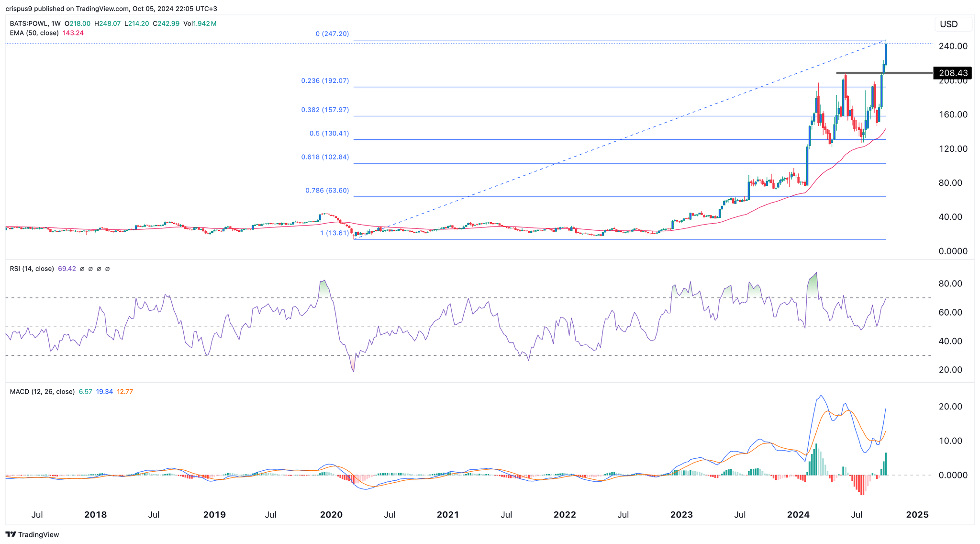
Task: Click the 0 (247.20) Fibonacci level label
Action: 333,34
